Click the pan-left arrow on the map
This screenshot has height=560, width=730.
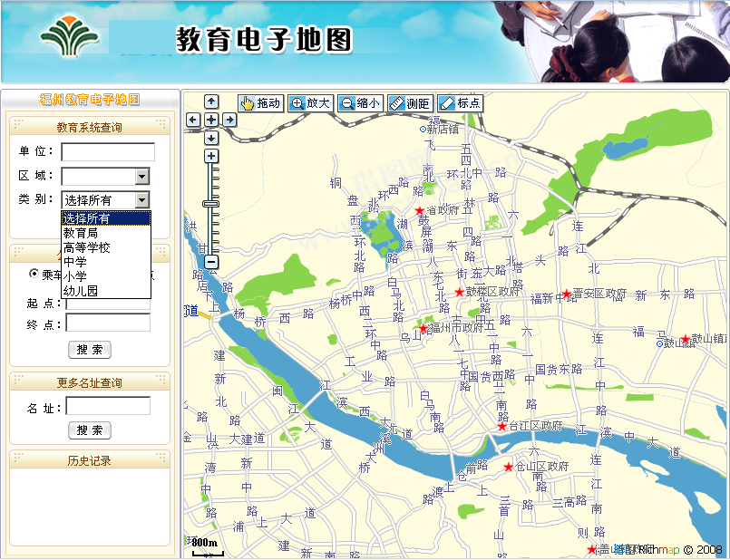192,119
